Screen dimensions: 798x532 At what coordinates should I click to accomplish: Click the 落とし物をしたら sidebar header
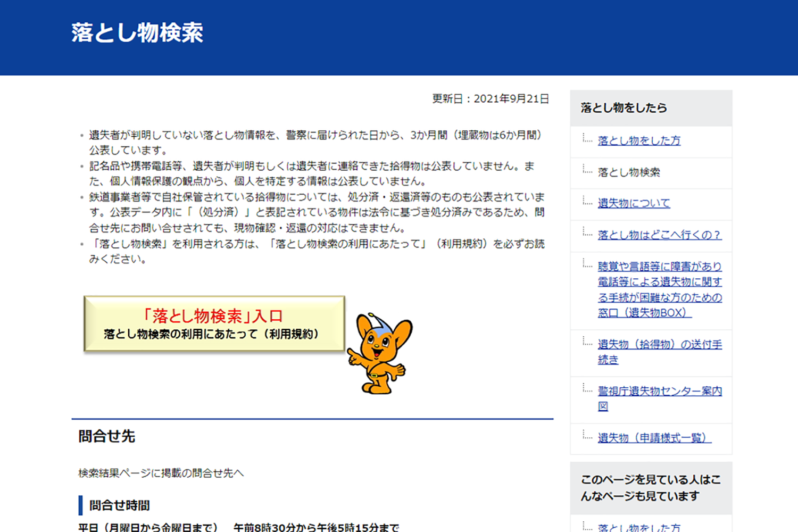623,107
